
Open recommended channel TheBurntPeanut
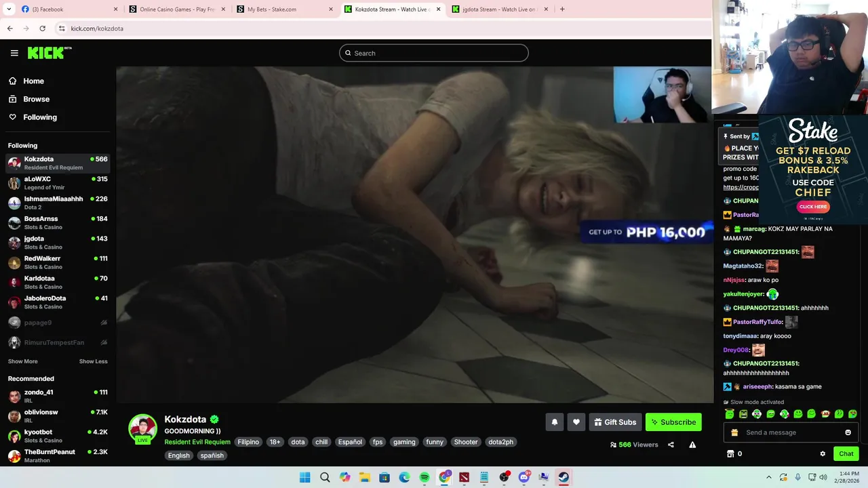(58, 455)
